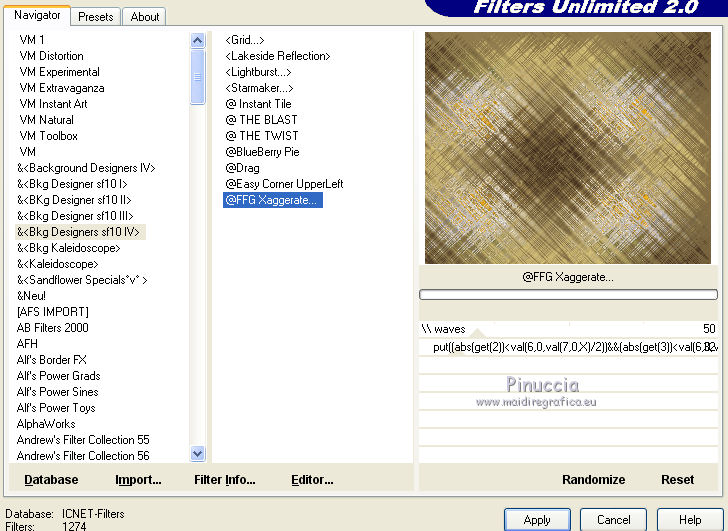
Task: Switch to the Navigator tab
Action: [37, 15]
